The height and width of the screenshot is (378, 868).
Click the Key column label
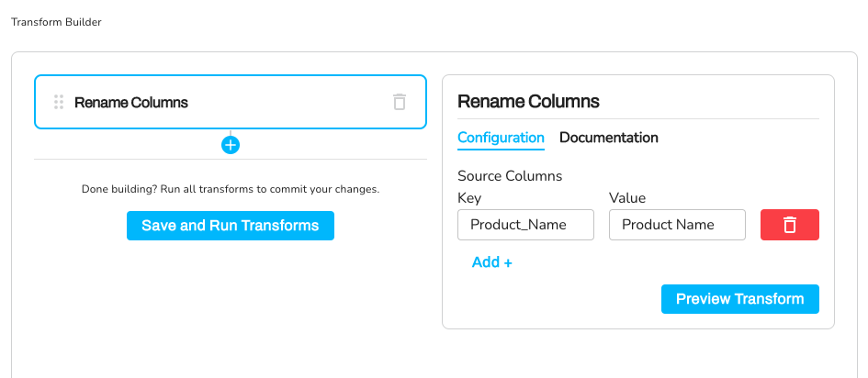click(469, 197)
